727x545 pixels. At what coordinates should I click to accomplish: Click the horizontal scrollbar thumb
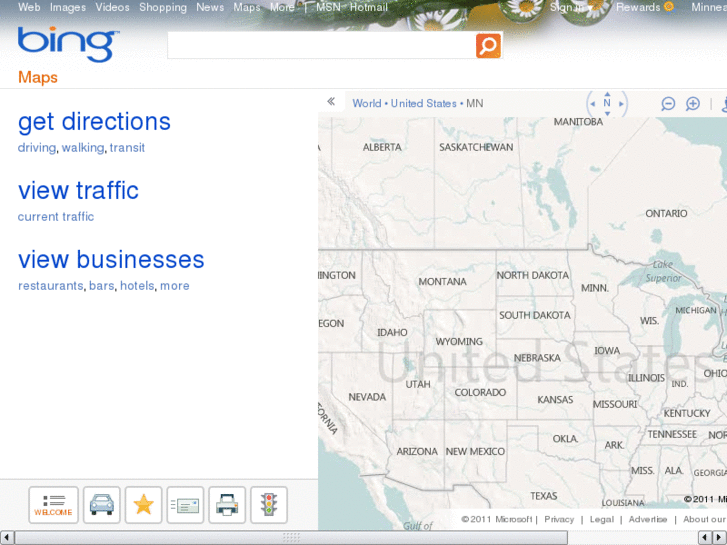click(291, 538)
